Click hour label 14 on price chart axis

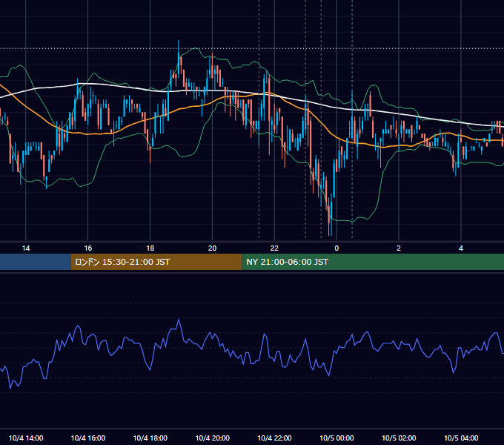pyautogui.click(x=26, y=248)
